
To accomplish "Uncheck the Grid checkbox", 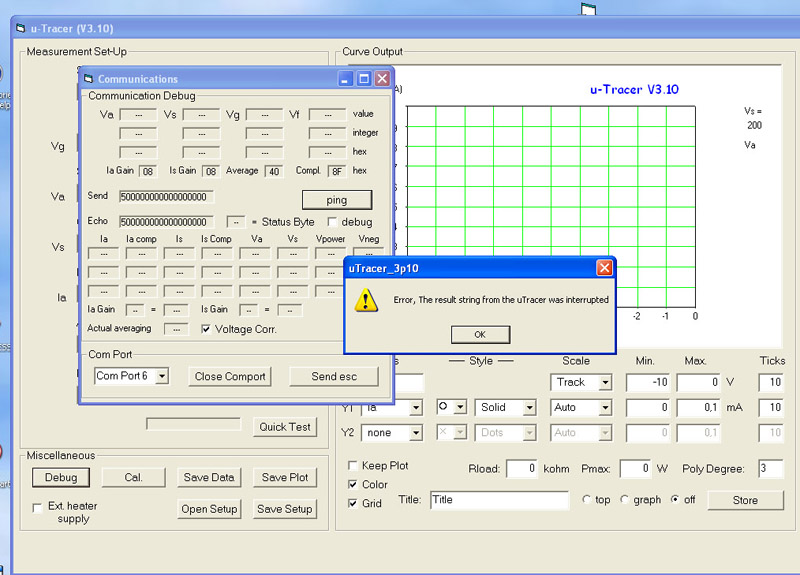I will coord(352,503).
